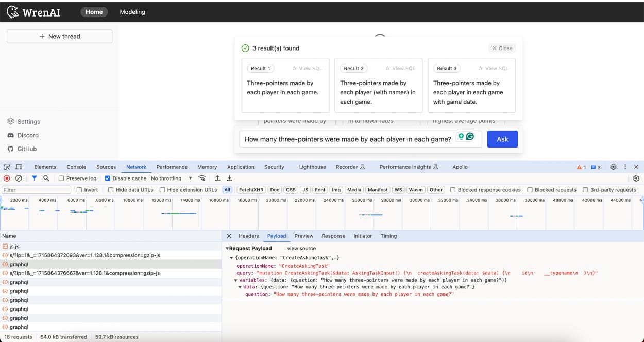
Task: Click the close DevTools X icon
Action: 637,167
